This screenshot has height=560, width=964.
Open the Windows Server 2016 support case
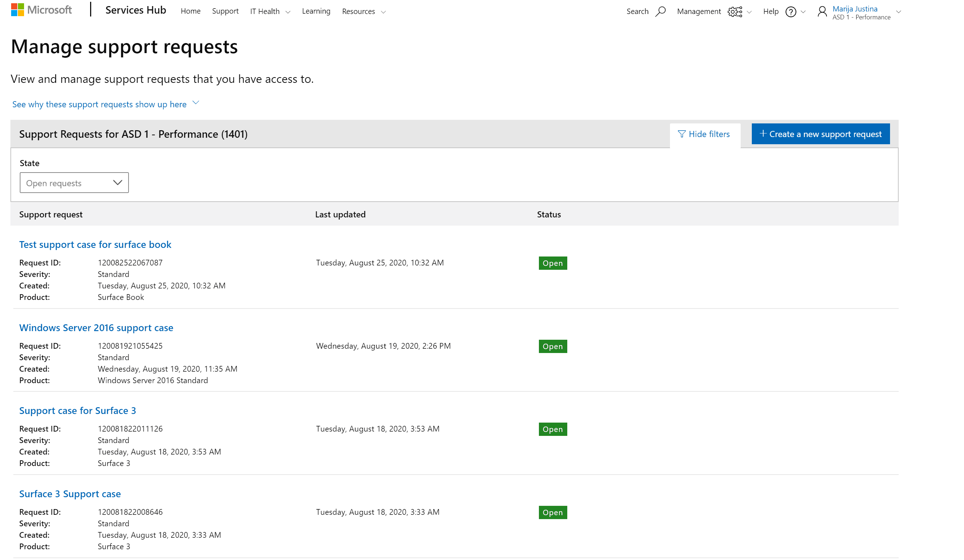(96, 327)
